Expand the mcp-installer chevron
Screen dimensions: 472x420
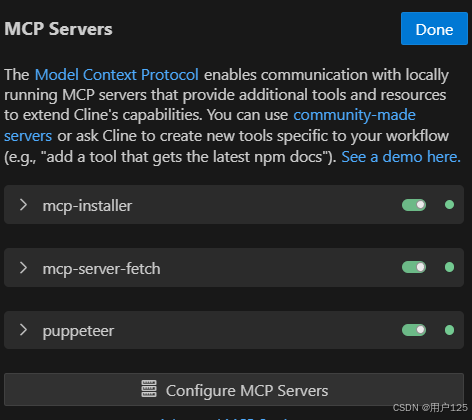tap(23, 205)
